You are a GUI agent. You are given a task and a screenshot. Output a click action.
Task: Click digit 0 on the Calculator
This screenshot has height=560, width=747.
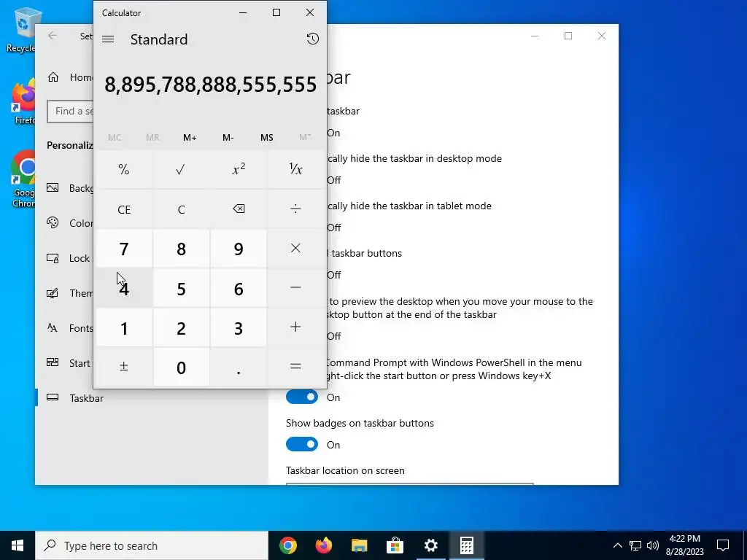(181, 367)
